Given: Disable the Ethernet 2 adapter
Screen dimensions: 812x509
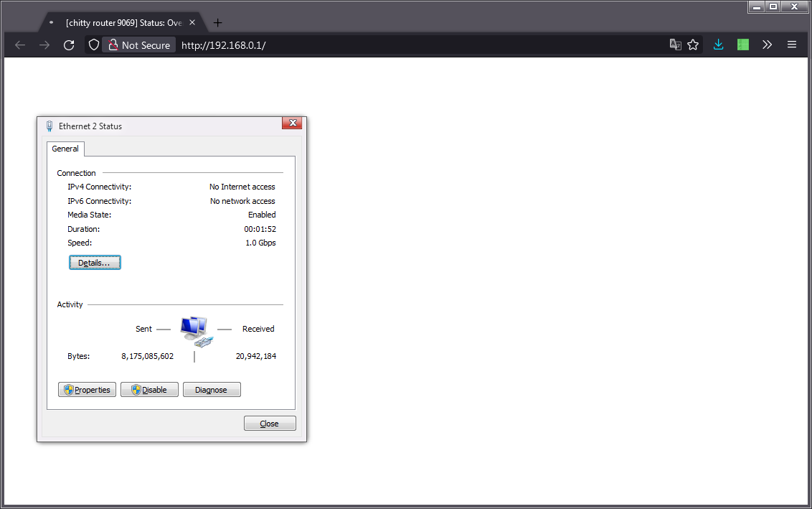Looking at the screenshot, I should click(x=150, y=390).
